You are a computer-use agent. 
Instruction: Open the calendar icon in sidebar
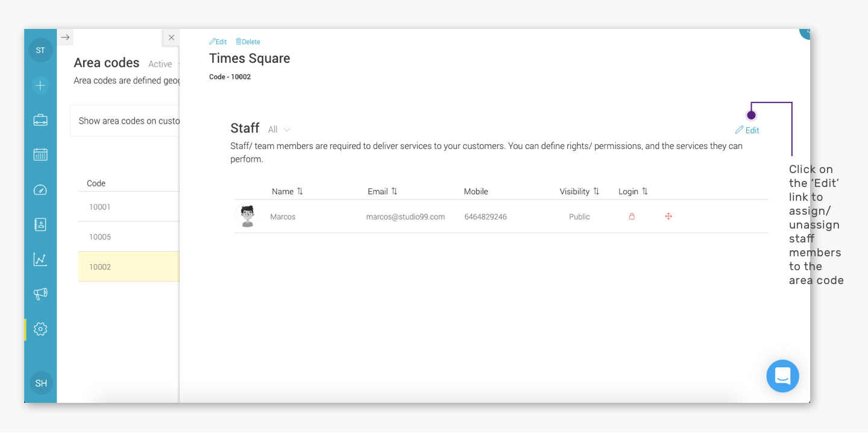pos(40,154)
